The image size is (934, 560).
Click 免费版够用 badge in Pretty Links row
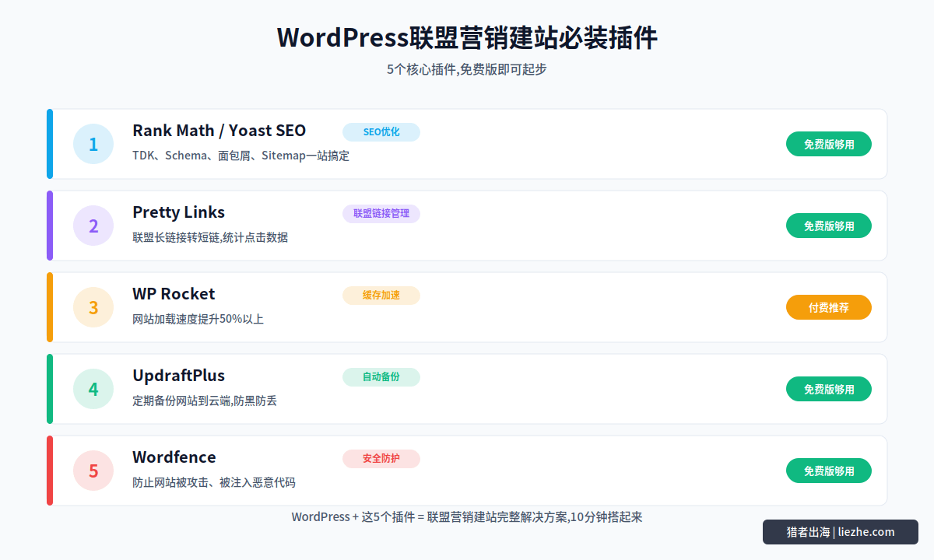tap(829, 226)
